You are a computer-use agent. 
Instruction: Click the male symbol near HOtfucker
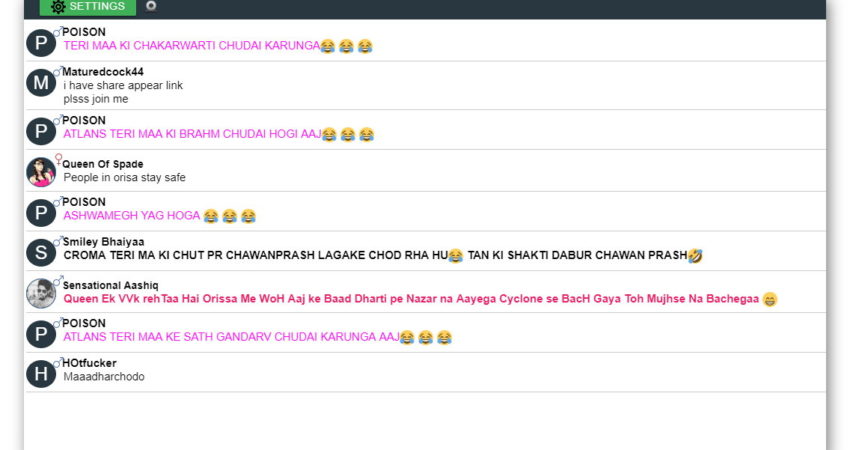[57, 362]
